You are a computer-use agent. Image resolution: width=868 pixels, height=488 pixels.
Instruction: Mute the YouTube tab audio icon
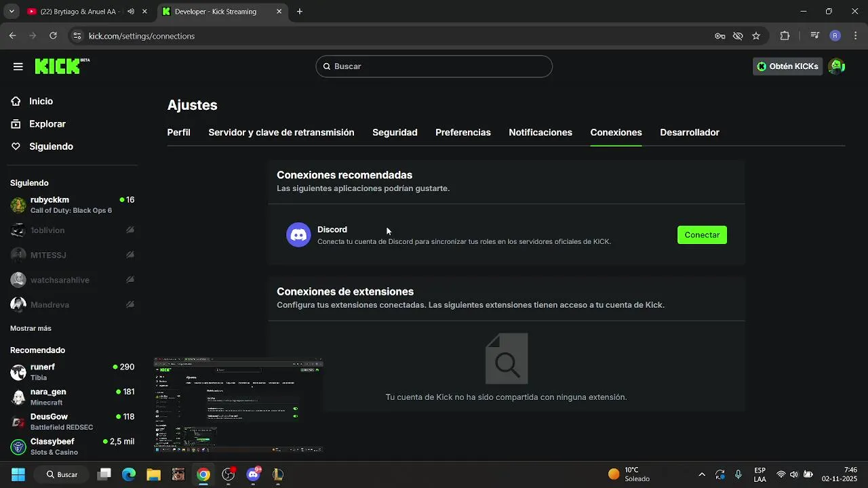pos(131,12)
